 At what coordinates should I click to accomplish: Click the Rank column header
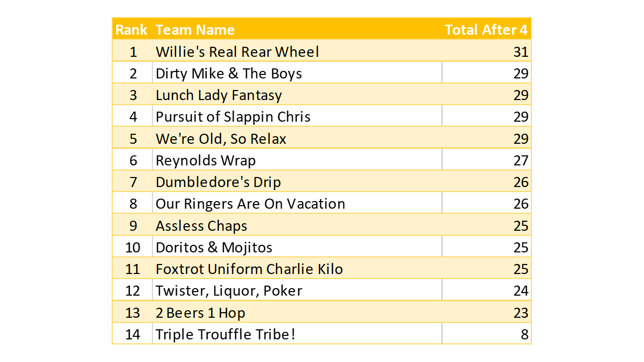click(131, 30)
